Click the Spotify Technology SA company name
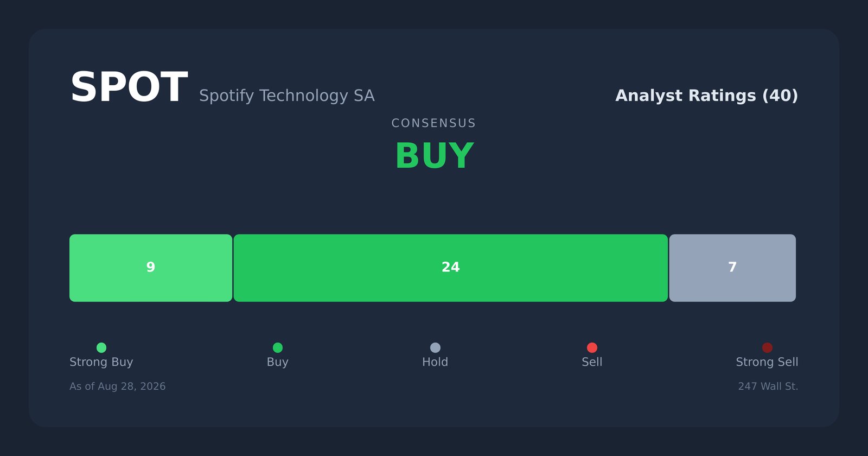This screenshot has height=456, width=868. (x=287, y=96)
